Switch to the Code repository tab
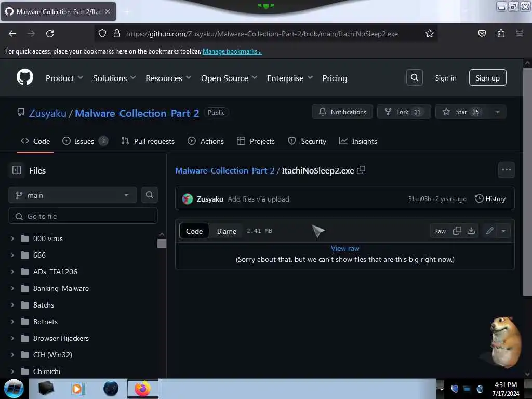Viewport: 532px width, 399px height. pyautogui.click(x=35, y=141)
